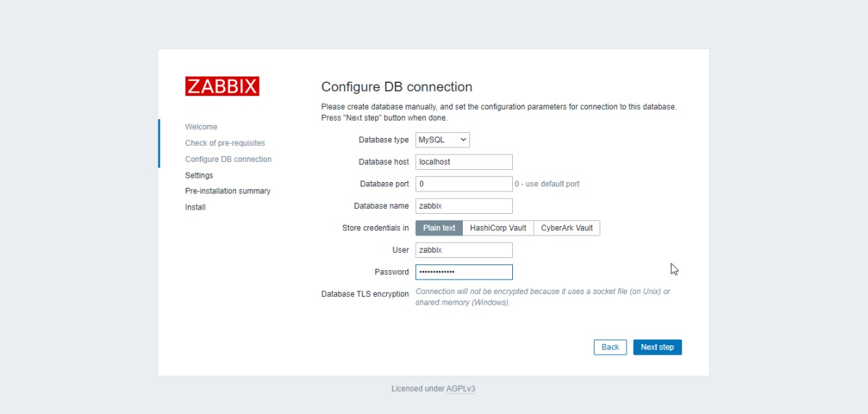The width and height of the screenshot is (868, 414).
Task: Select Configure DB connection sidebar step
Action: [229, 159]
